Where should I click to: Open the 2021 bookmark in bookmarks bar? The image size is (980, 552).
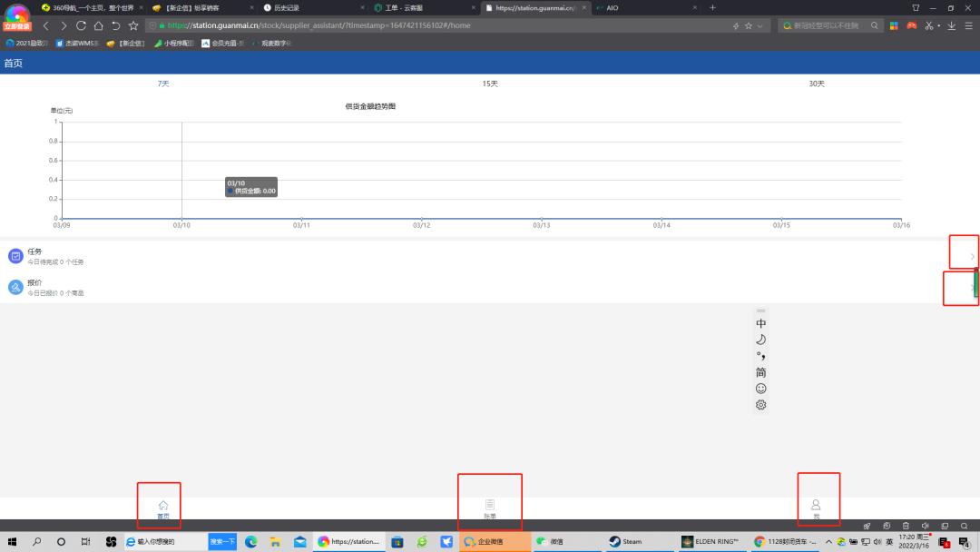click(x=27, y=44)
